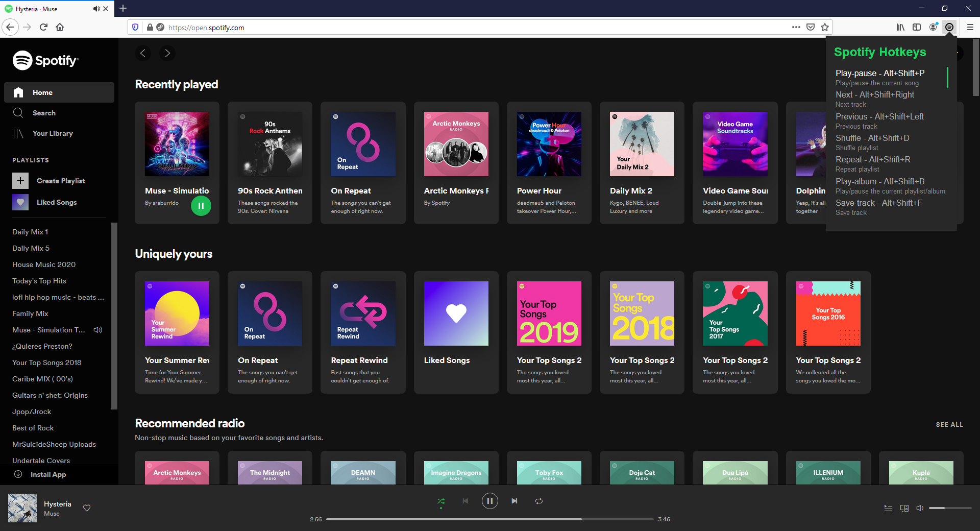
Task: Open Today's Top Hits playlist
Action: 39,281
